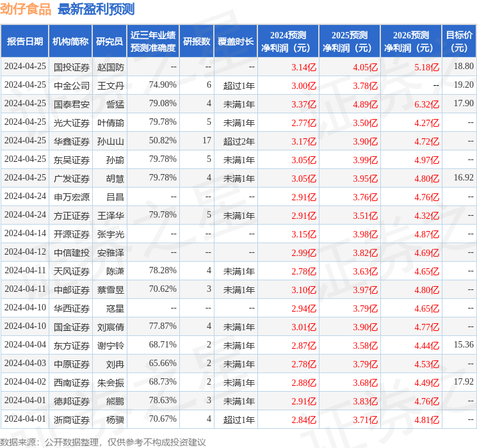
Task: Click 中金公司 target price 19.20
Action: click(x=464, y=85)
